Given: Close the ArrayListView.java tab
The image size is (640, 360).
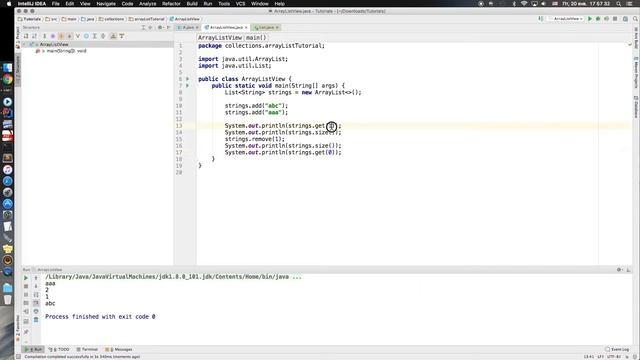Looking at the screenshot, I should tap(246, 27).
